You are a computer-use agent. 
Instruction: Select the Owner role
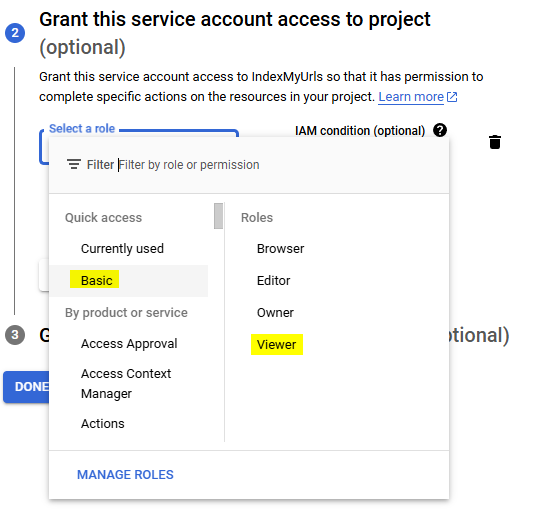point(275,312)
